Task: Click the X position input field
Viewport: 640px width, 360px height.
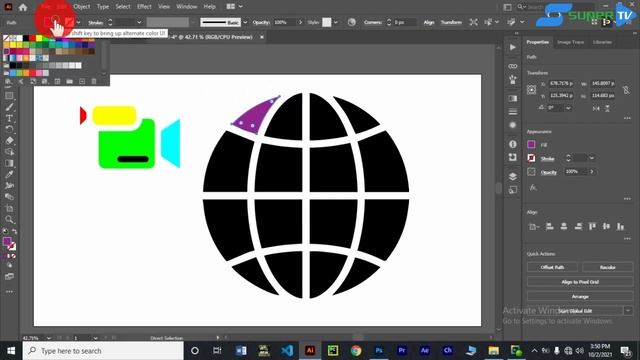Action: 562,84
